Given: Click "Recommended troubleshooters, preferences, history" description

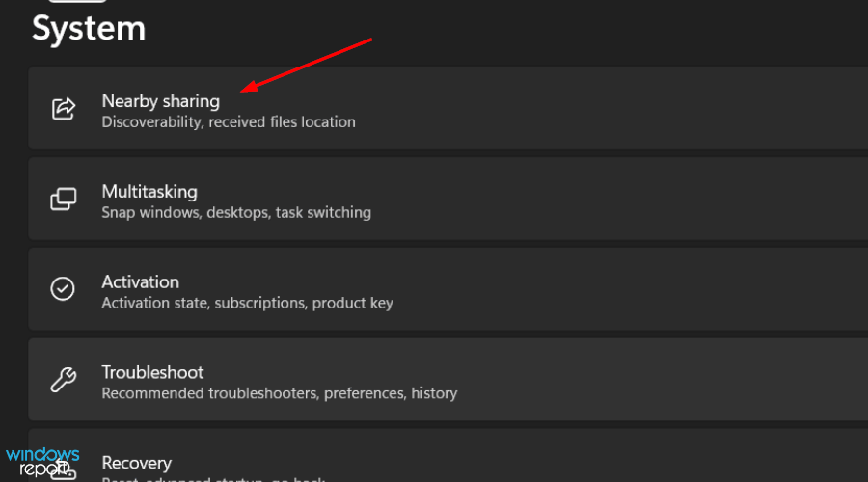Looking at the screenshot, I should [279, 393].
